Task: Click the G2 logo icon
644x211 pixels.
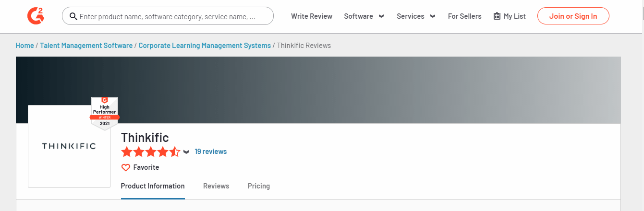Action: (36, 16)
